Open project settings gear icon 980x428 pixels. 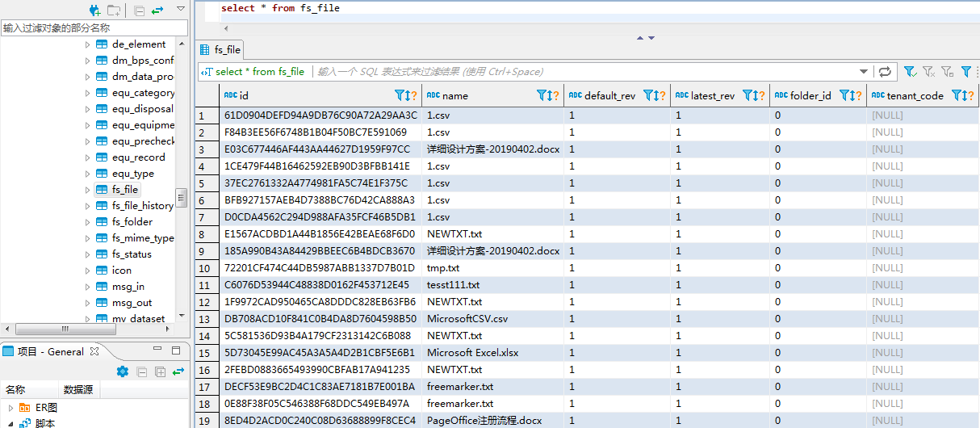click(x=123, y=371)
